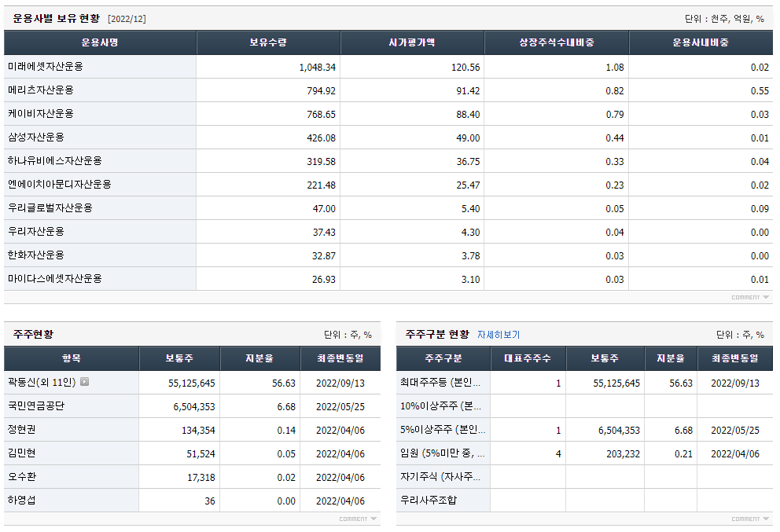Click holding quantity value 794.92
Viewport: 780px width, 532px height.
tap(322, 91)
